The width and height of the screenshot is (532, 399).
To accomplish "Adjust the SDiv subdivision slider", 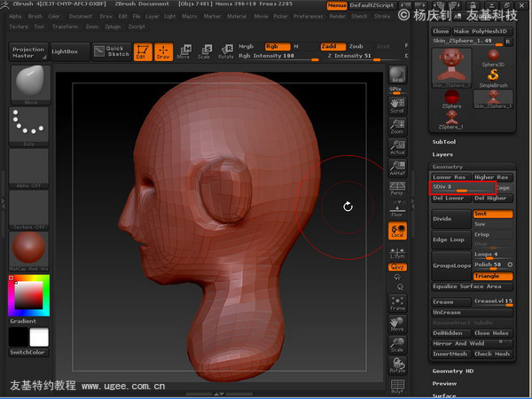I will pyautogui.click(x=463, y=188).
